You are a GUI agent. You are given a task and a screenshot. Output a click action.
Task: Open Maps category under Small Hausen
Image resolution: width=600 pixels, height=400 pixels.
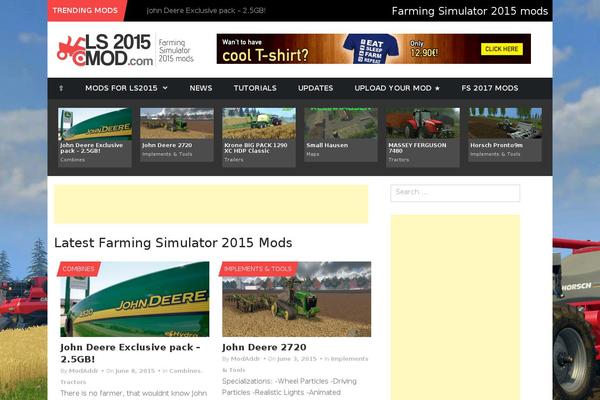coord(312,154)
